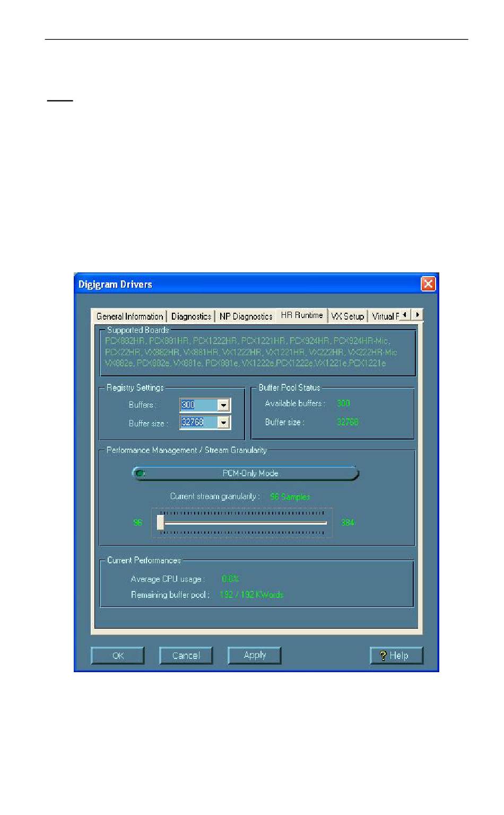The width and height of the screenshot is (504, 815).
Task: Click the tab strip left scroll arrow
Action: (x=405, y=315)
